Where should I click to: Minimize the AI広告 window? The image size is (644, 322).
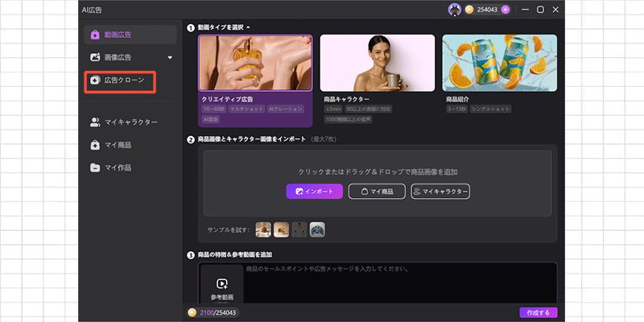(526, 10)
